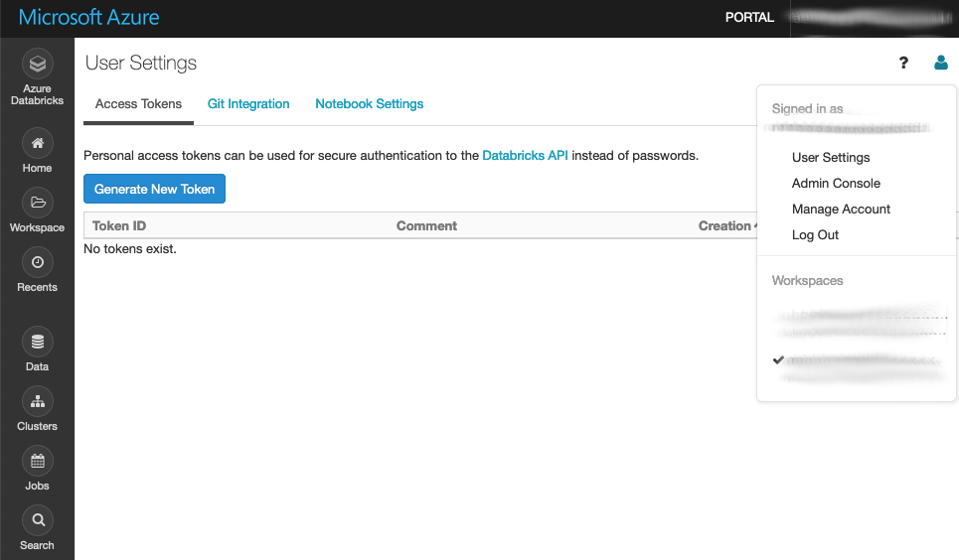Open the Data section icon
This screenshot has height=560, width=959.
tap(38, 342)
